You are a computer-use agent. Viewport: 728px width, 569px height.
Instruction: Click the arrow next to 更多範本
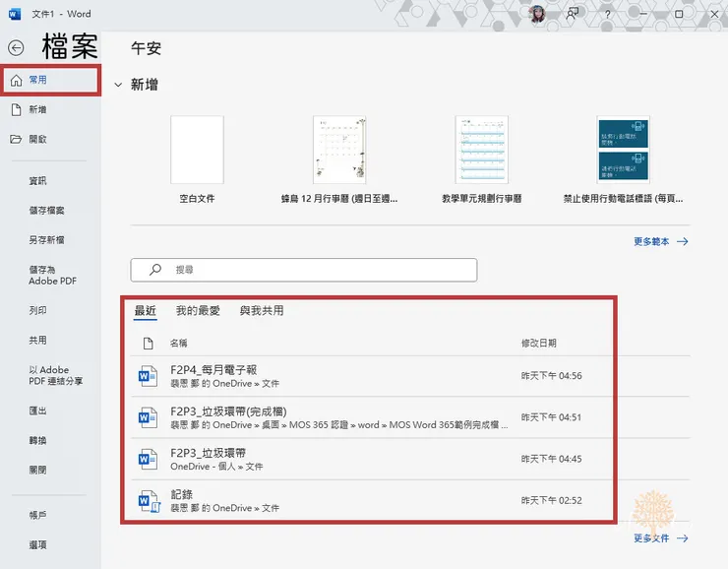pos(682,241)
